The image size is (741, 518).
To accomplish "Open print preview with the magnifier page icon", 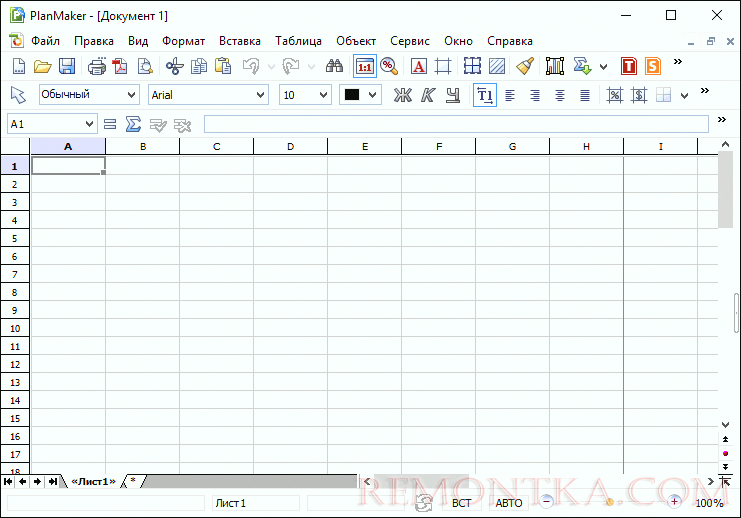I will (145, 66).
